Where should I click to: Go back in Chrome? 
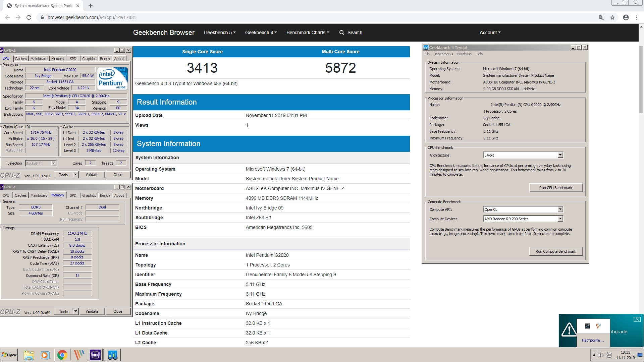pos(7,17)
